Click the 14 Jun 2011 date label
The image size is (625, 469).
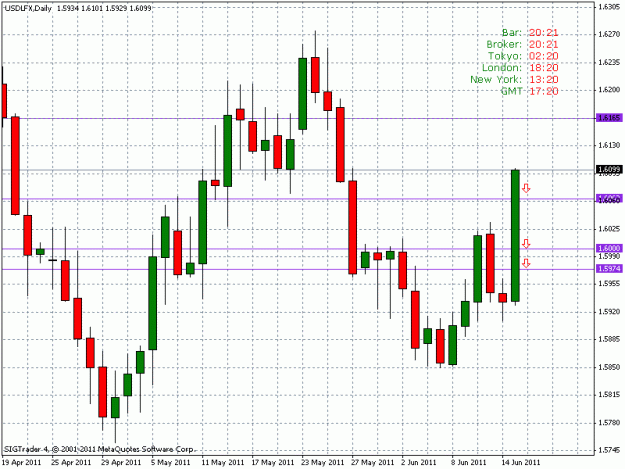pyautogui.click(x=521, y=462)
